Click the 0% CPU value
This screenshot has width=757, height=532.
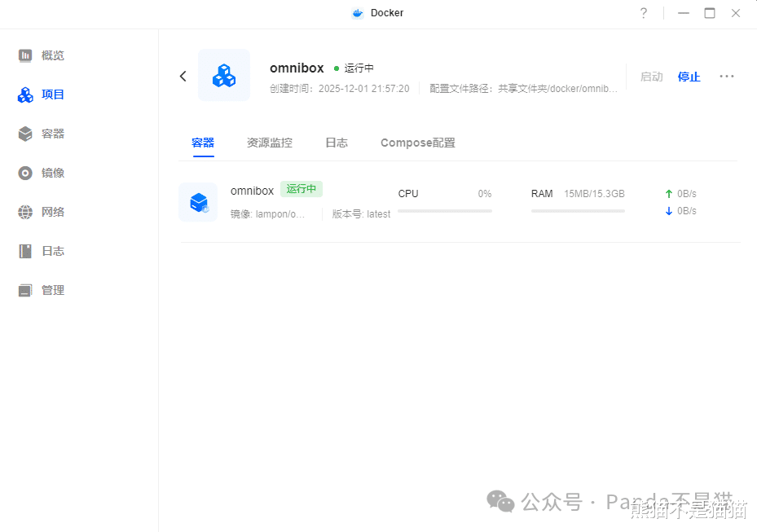485,194
